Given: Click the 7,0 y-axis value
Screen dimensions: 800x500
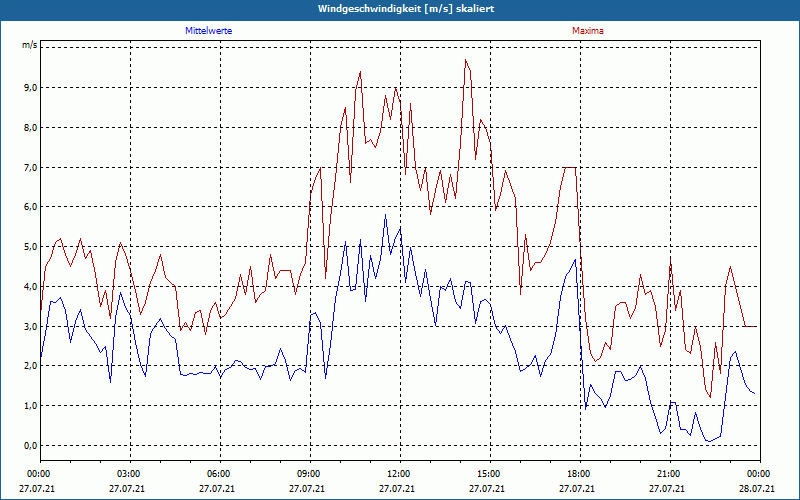Looking at the screenshot, I should coord(30,167).
